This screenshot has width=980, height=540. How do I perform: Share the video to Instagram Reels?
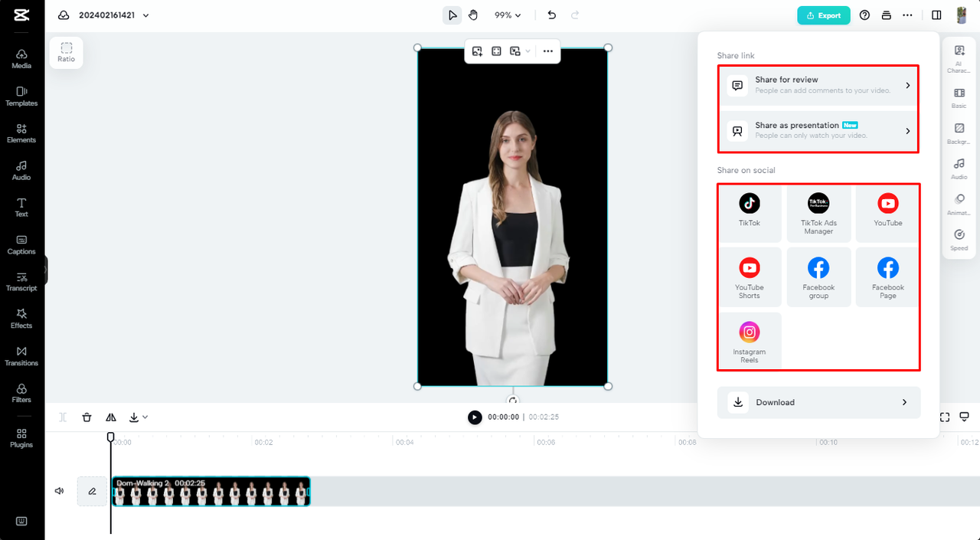[750, 340]
